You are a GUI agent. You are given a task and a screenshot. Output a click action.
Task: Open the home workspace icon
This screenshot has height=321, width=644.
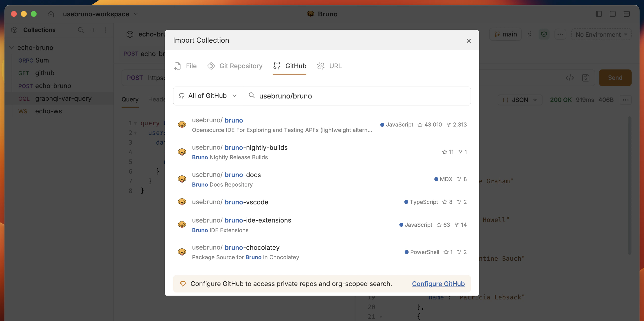51,14
